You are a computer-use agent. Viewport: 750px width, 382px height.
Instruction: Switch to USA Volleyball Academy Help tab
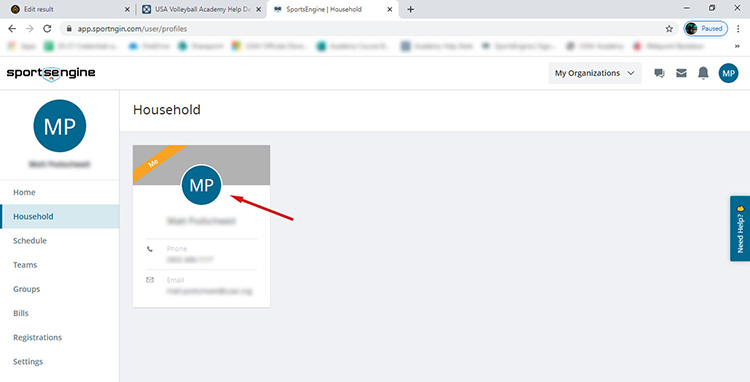(x=202, y=9)
